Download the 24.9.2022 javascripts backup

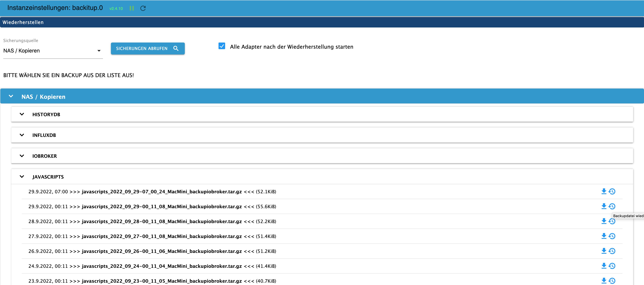[604, 266]
